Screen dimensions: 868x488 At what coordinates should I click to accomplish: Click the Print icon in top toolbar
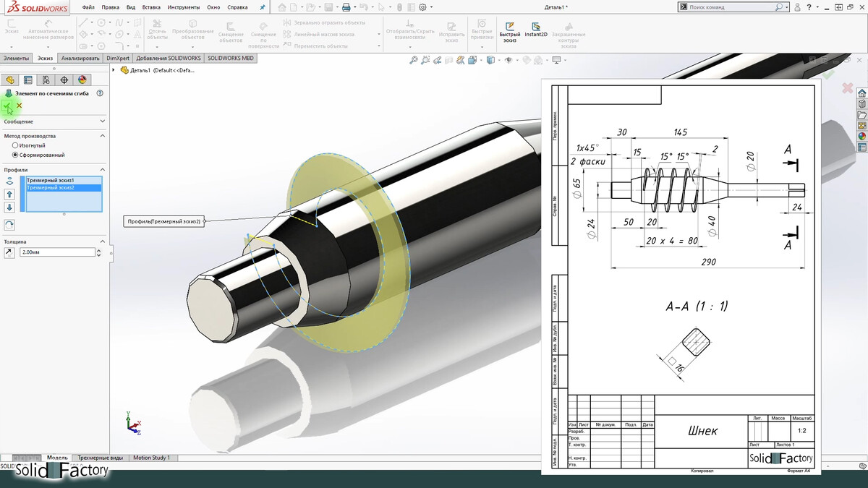[346, 7]
